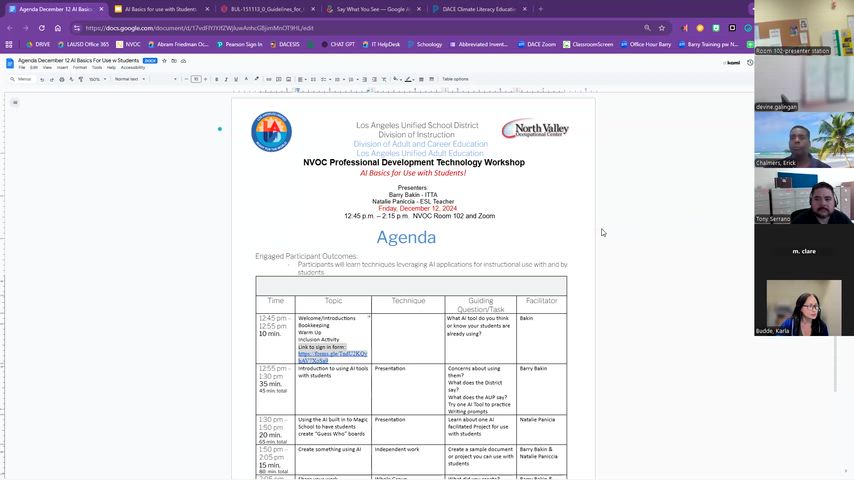Open the ClassroomScreen bookmark
The height and width of the screenshot is (480, 854).
click(x=588, y=44)
